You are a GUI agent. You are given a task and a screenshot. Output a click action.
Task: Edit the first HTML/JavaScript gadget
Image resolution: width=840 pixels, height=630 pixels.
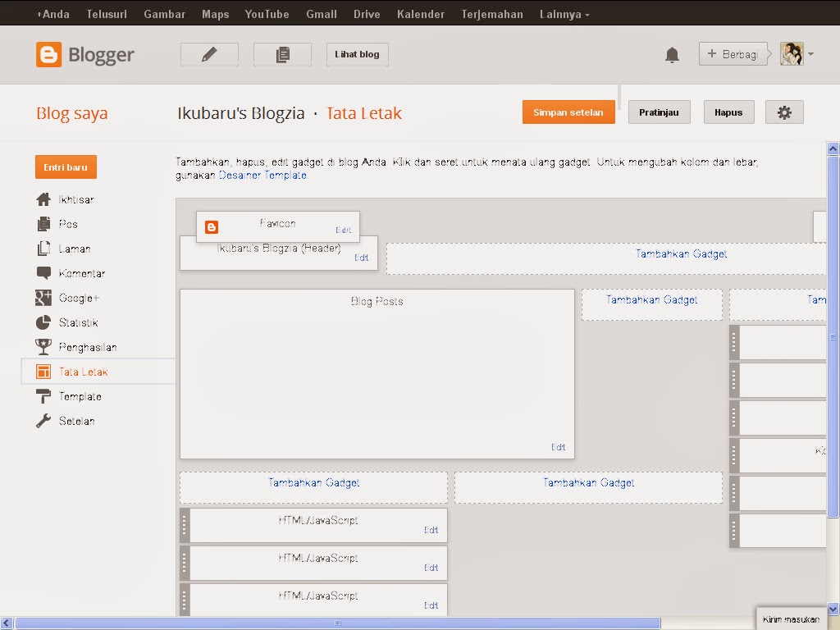431,530
